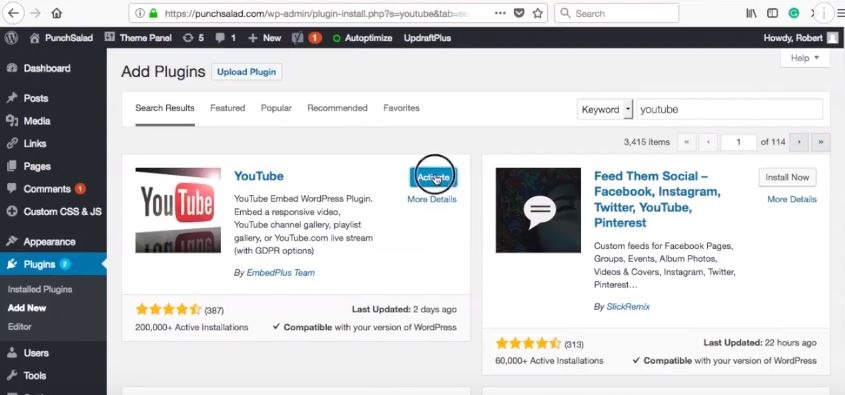Open plugin Editor submenu
This screenshot has height=395, width=845.
pyautogui.click(x=19, y=327)
